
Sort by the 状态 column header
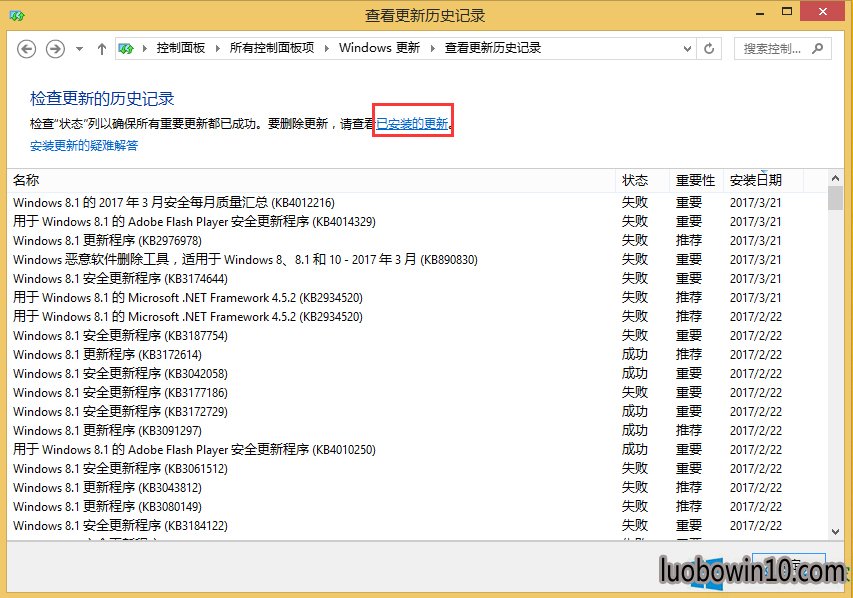tap(643, 180)
